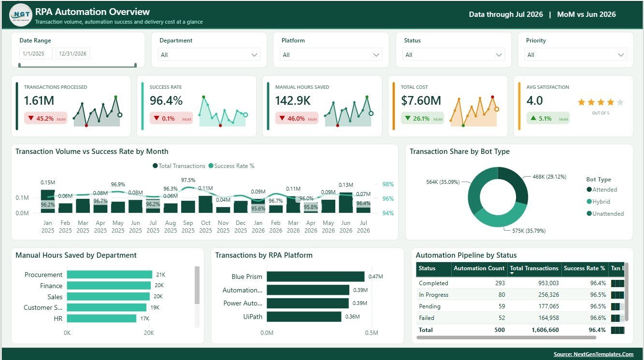Screen dimensions: 644x360
Task: Click the red down arrow on Success Rate card
Action: [x=157, y=118]
